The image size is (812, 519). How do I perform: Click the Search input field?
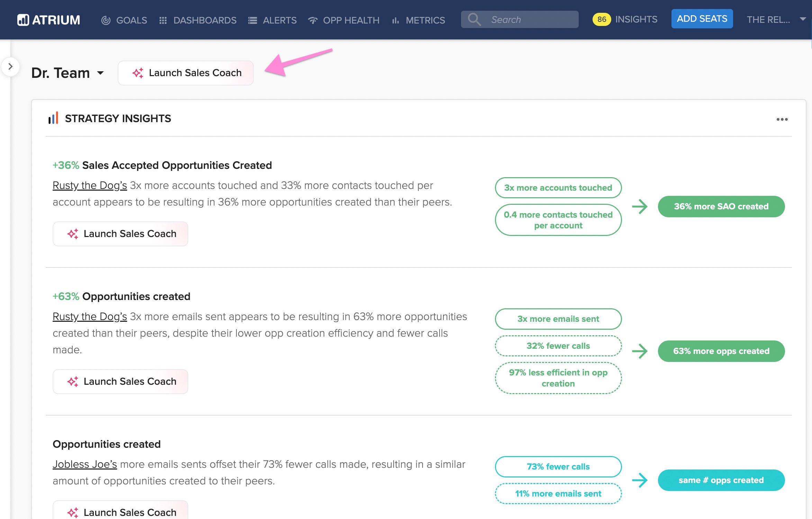pos(520,19)
